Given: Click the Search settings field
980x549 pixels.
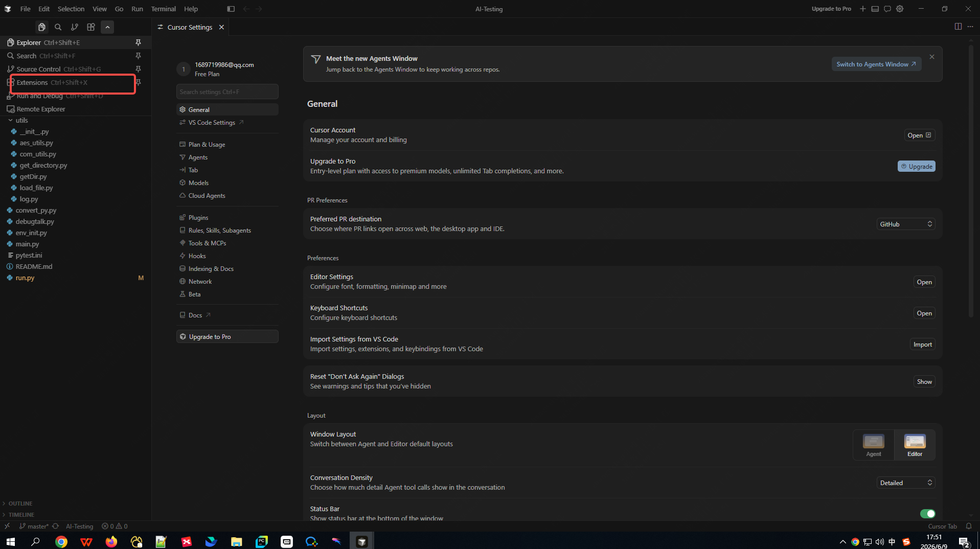Looking at the screenshot, I should click(x=227, y=91).
